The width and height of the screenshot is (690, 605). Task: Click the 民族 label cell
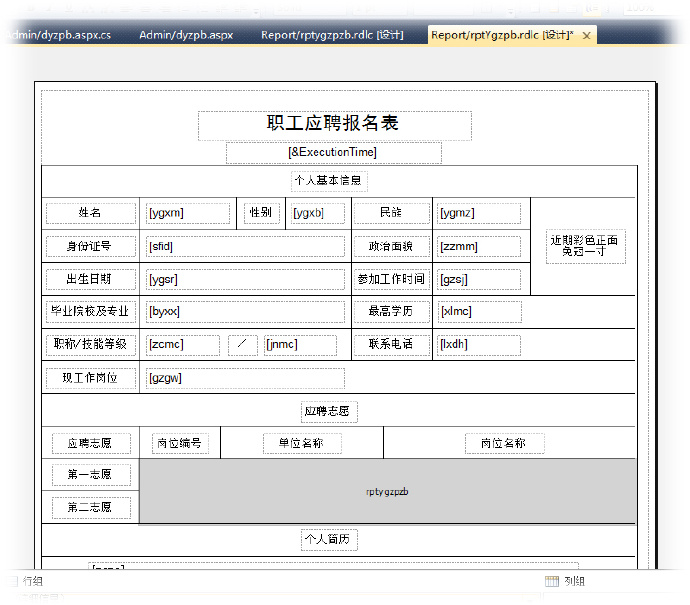point(391,213)
